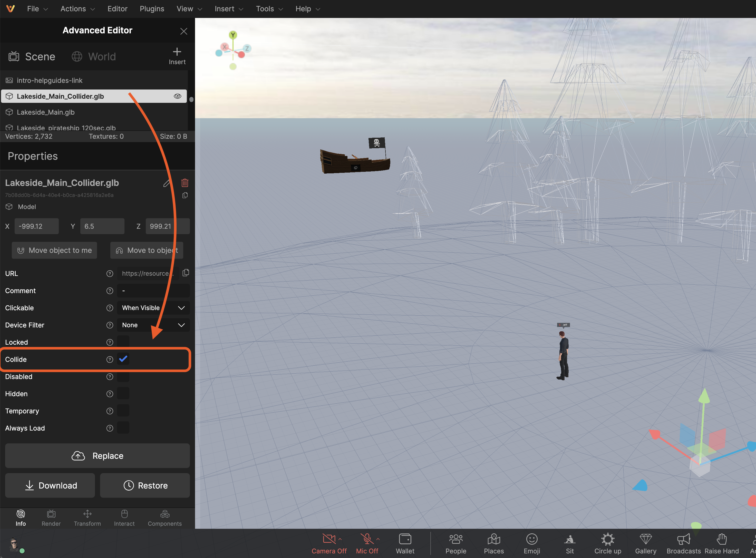Click the pencil rename icon
This screenshot has height=558, width=756.
point(167,183)
